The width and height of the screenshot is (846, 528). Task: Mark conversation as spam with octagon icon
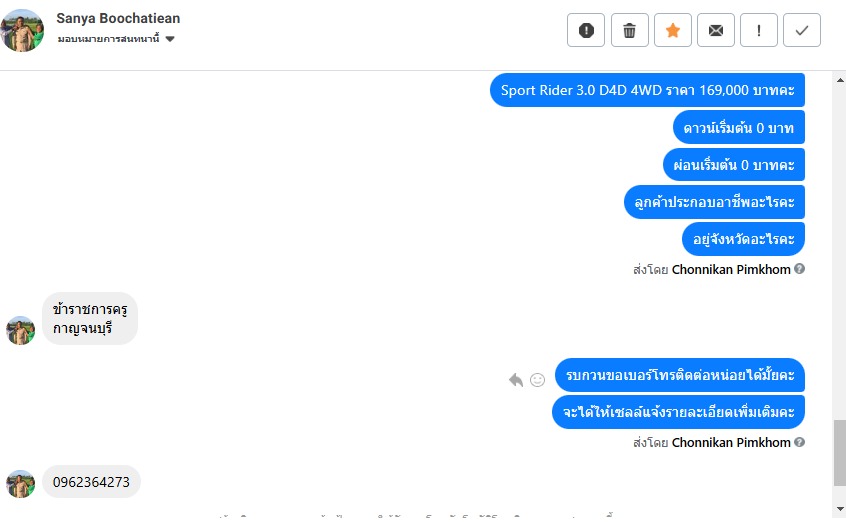[586, 31]
